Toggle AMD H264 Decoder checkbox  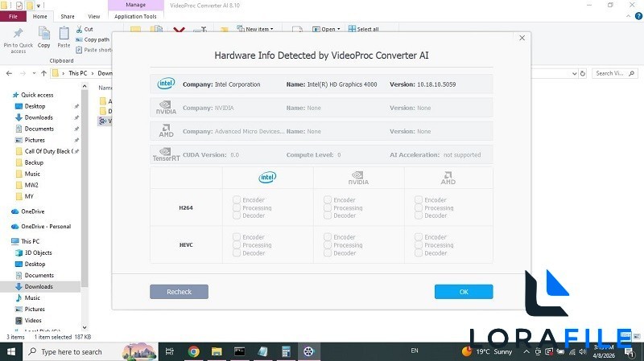click(x=419, y=215)
